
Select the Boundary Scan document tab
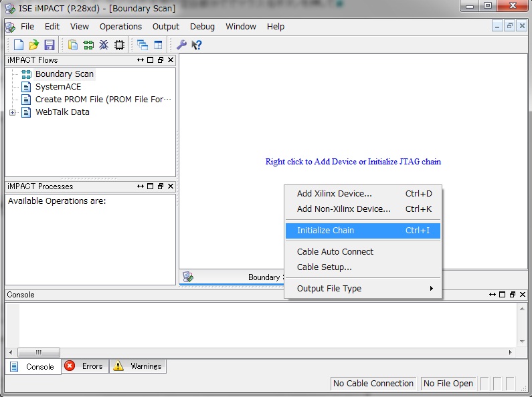pyautogui.click(x=232, y=277)
